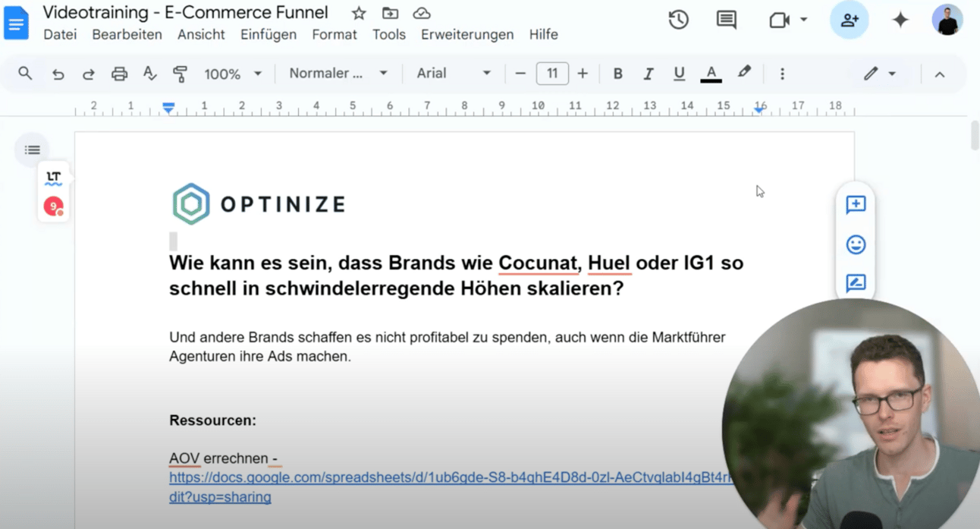Click the document title
This screenshot has width=980, height=529.
click(186, 13)
